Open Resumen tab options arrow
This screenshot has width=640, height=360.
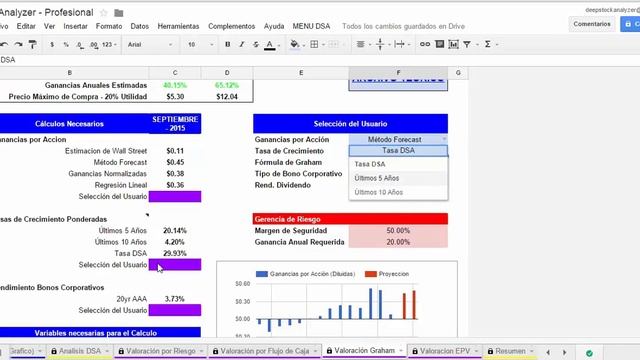[531, 351]
